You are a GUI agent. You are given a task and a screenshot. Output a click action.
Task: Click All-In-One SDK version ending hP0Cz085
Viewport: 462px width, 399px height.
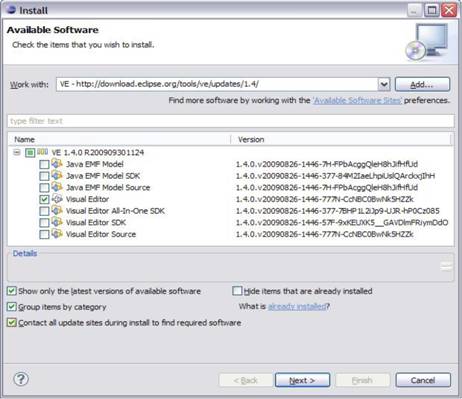click(x=338, y=211)
